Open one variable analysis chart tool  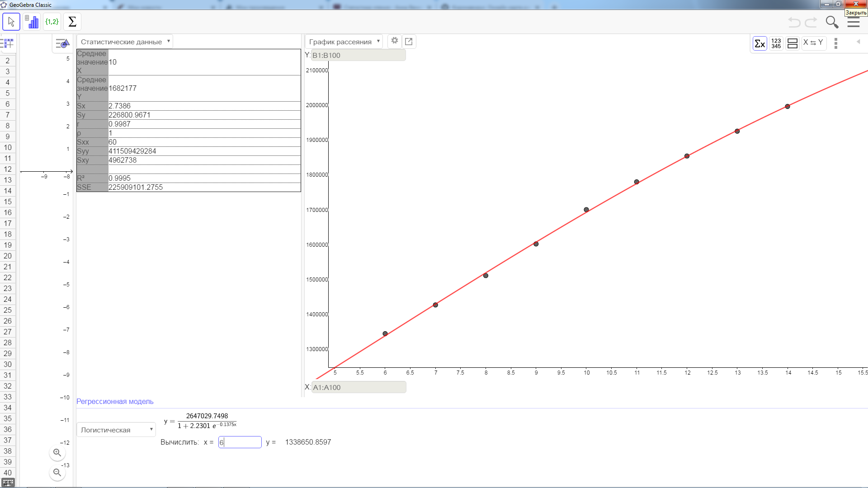[32, 22]
